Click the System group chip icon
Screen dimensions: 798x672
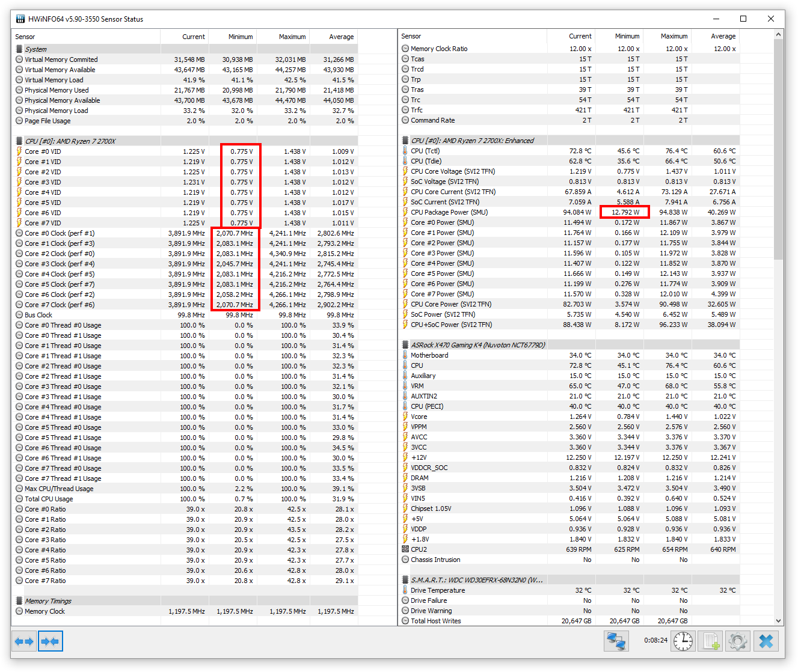[x=19, y=49]
